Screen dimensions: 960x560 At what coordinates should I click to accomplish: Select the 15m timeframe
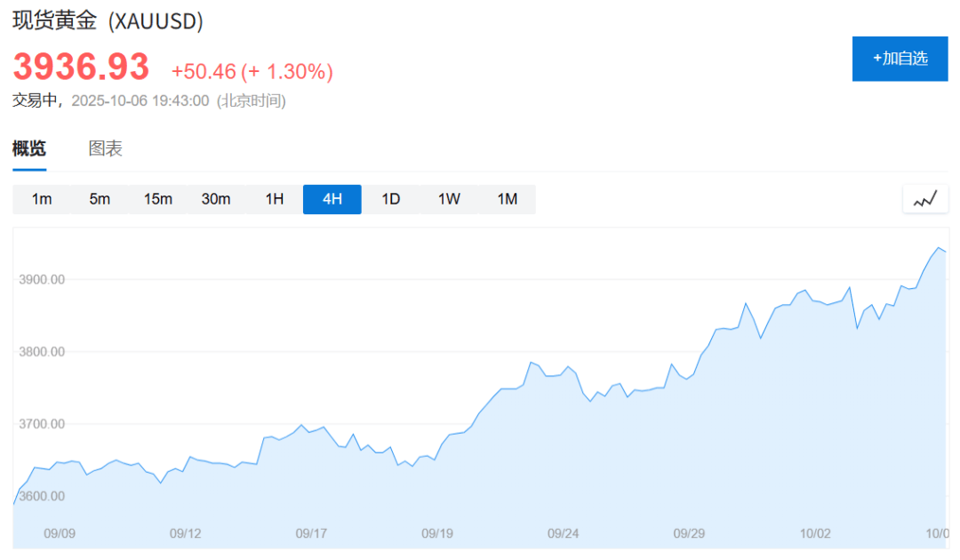158,199
